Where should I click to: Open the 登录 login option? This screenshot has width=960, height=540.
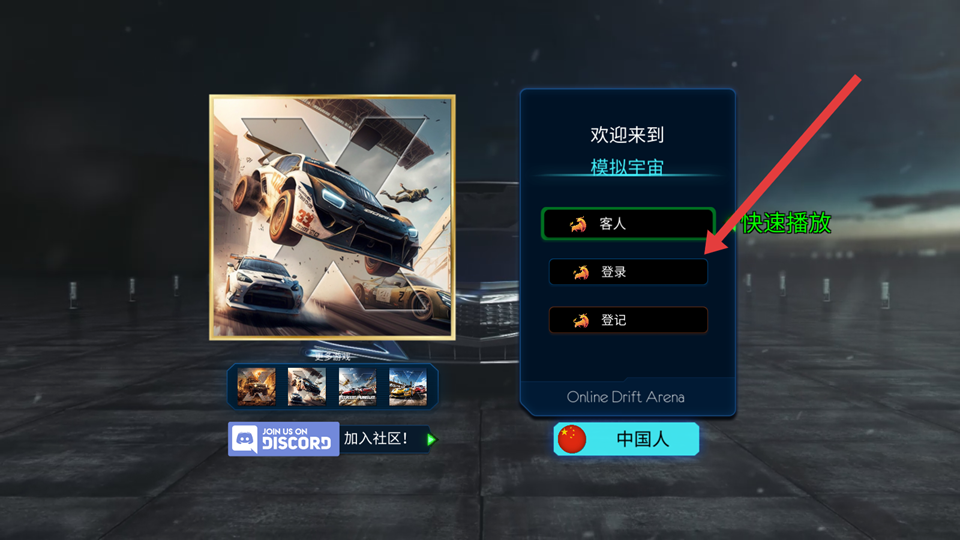pyautogui.click(x=628, y=272)
